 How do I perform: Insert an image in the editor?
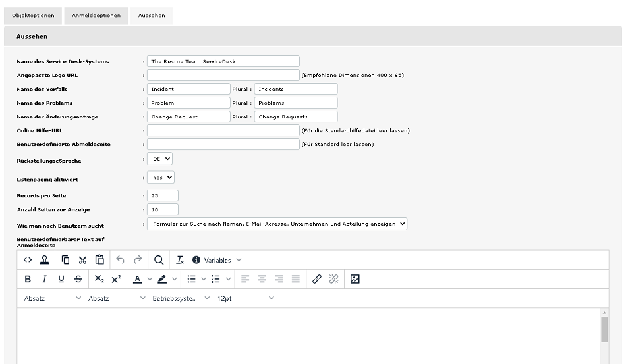click(x=355, y=279)
